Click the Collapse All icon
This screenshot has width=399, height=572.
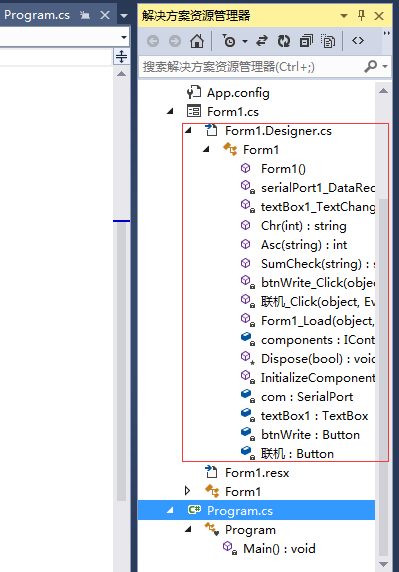tap(306, 41)
